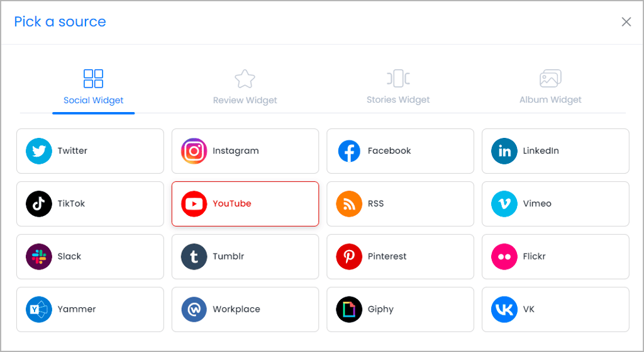
Task: Select the Instagram camera icon
Action: (194, 151)
